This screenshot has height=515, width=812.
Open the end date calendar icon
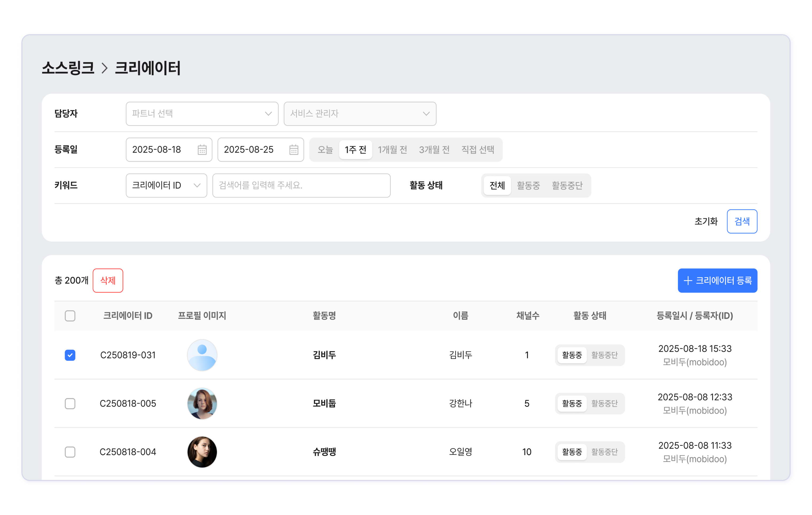pyautogui.click(x=294, y=150)
